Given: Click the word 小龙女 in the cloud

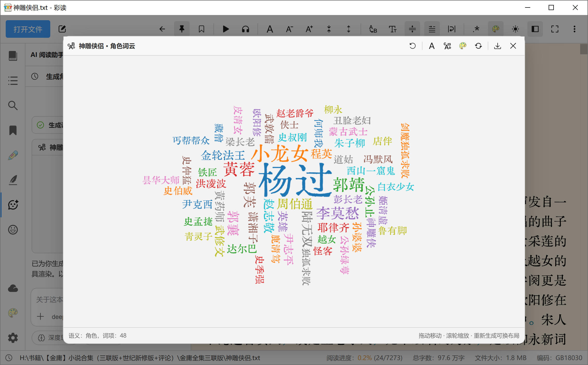Looking at the screenshot, I should 279,153.
